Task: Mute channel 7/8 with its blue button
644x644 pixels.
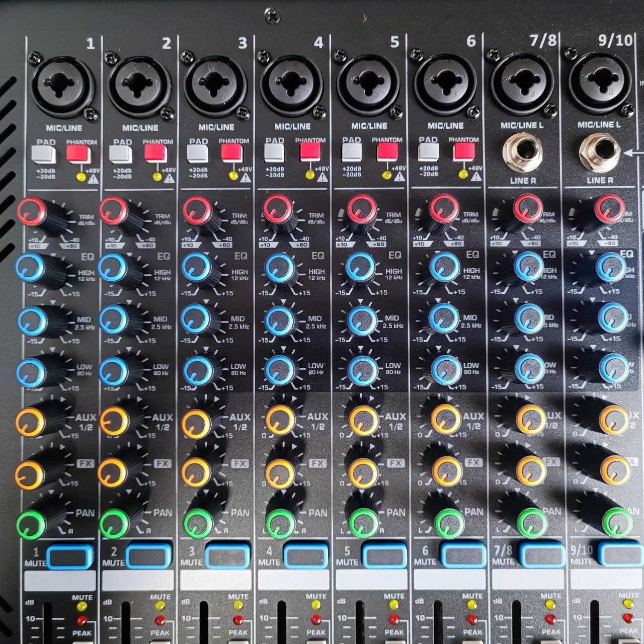Action: coord(541,555)
